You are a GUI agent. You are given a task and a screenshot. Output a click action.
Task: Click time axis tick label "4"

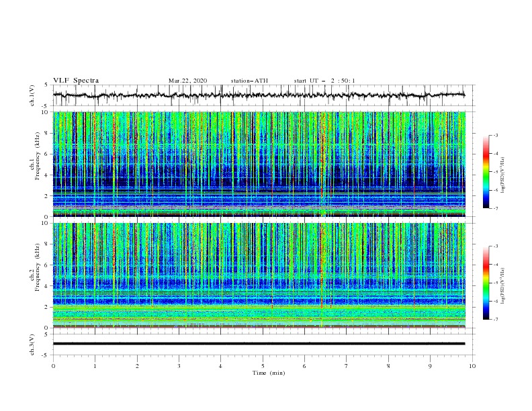220,366
